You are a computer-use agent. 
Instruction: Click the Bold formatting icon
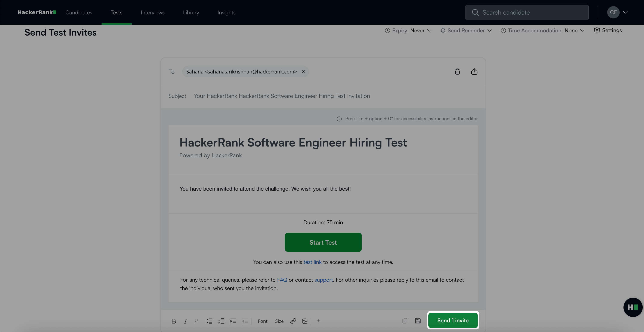pyautogui.click(x=173, y=321)
